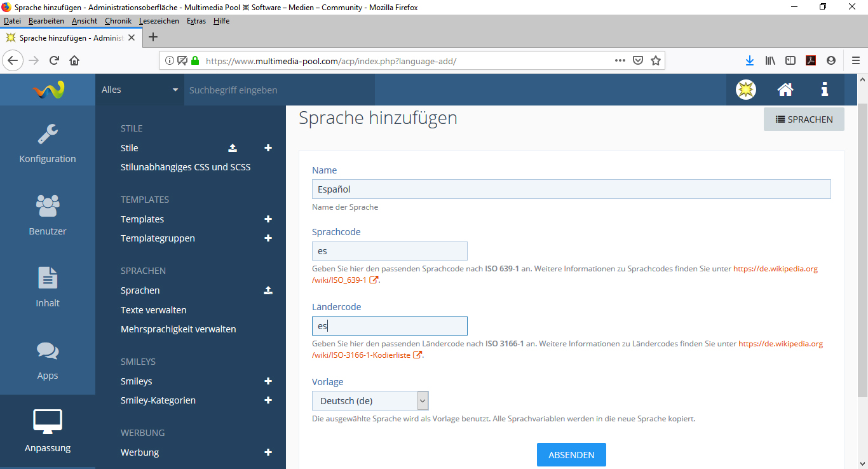Click into the Name input field
Viewport: 868px width, 469px height.
pyautogui.click(x=571, y=189)
